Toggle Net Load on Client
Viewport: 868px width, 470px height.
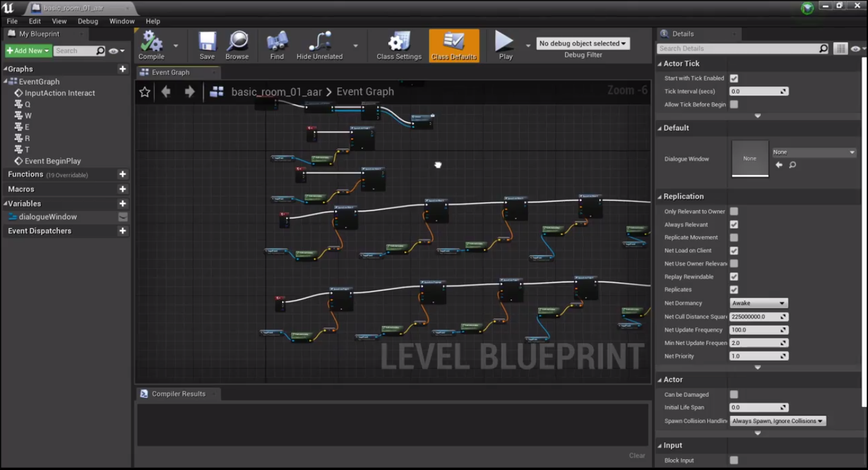pyautogui.click(x=734, y=251)
